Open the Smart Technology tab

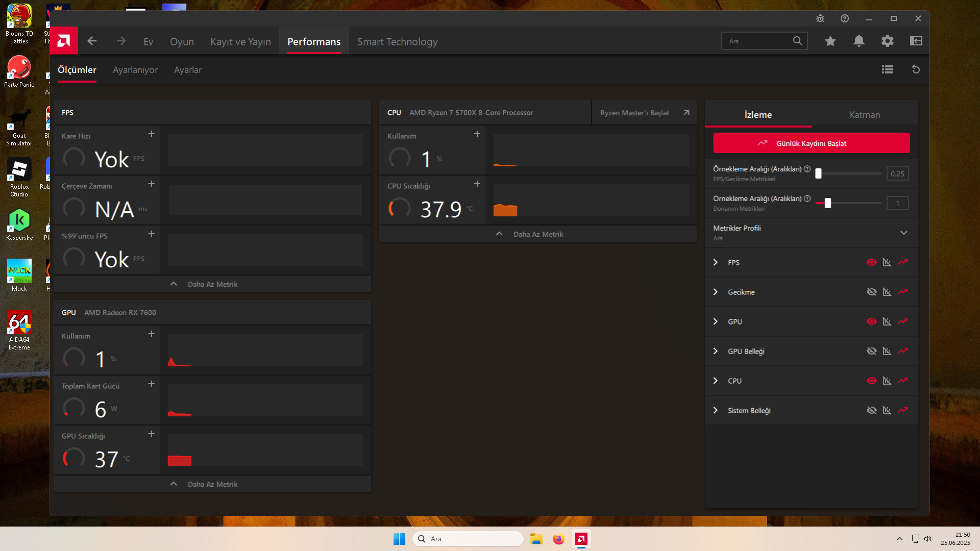coord(397,42)
